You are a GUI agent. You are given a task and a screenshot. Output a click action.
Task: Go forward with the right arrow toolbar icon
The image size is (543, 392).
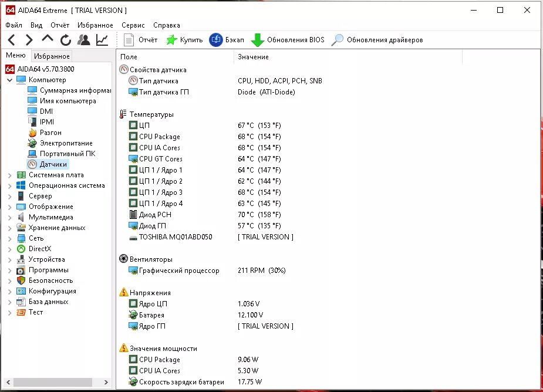(29, 40)
